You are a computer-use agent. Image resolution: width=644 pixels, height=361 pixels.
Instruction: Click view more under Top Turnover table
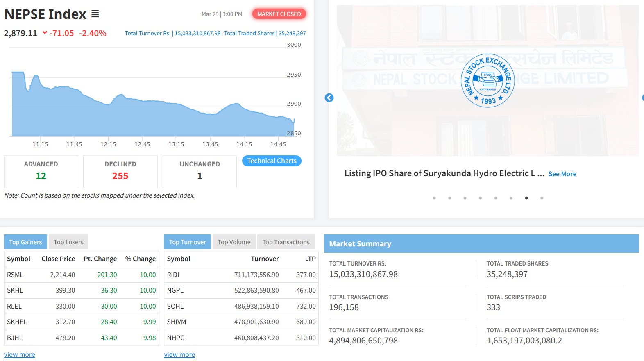[x=179, y=355]
